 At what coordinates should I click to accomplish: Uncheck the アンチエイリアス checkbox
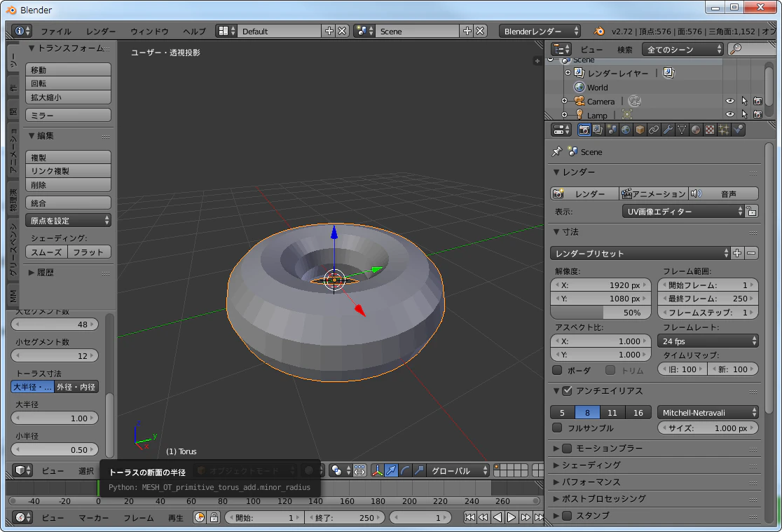click(567, 391)
